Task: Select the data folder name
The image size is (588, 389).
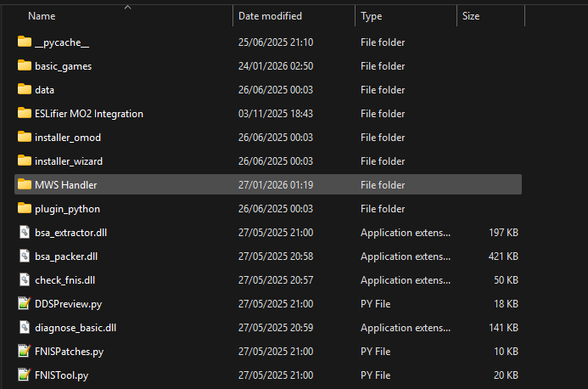Action: 45,90
